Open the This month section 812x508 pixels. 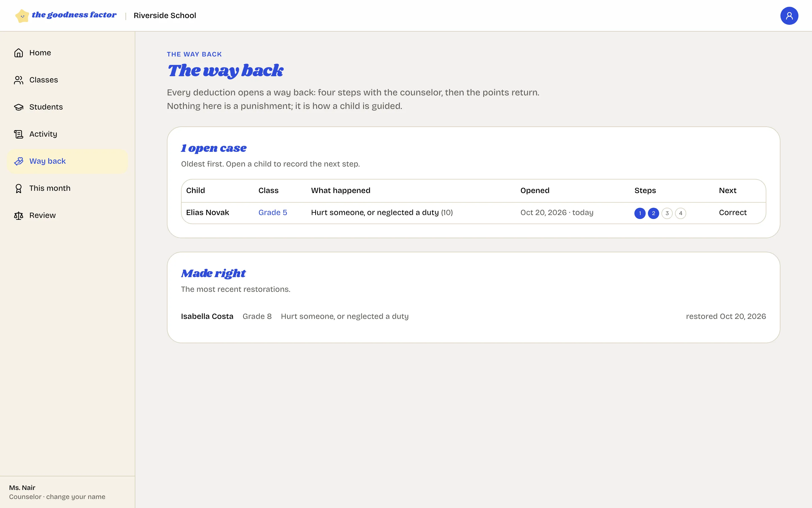click(x=67, y=189)
